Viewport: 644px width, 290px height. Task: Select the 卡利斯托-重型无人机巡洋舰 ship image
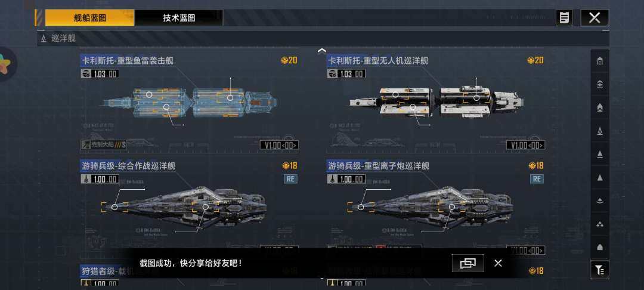pos(436,101)
